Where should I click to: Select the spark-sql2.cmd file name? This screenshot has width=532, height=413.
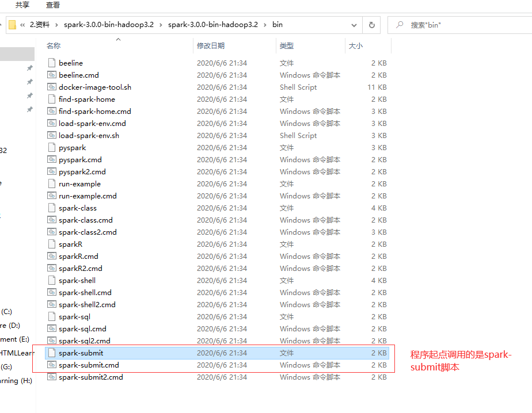tap(85, 341)
